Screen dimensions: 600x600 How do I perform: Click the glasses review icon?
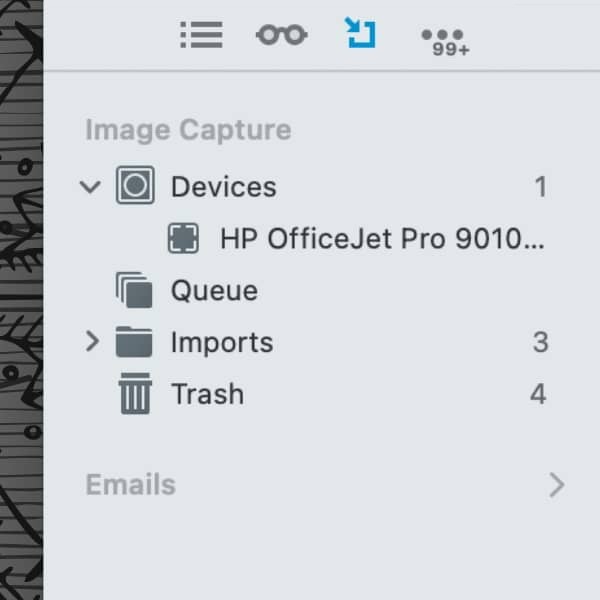tap(281, 35)
